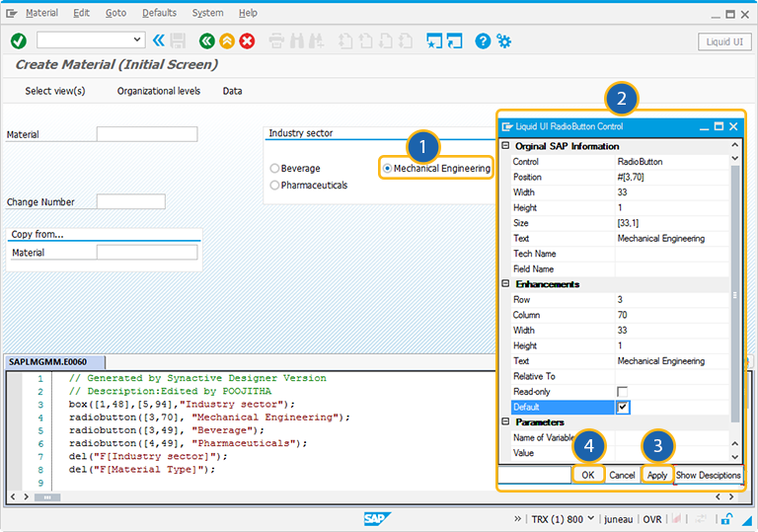Click the Name of Variable property row
The height and width of the screenshot is (532, 758).
[620, 437]
